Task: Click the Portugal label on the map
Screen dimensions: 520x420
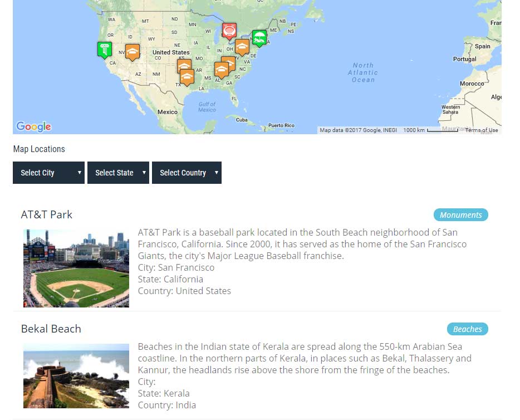Action: [465, 59]
